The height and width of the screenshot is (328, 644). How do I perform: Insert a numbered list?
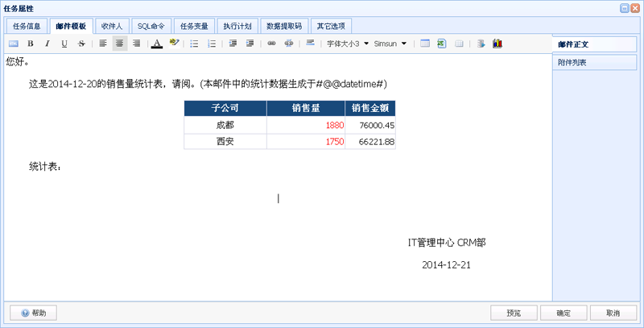(x=212, y=44)
